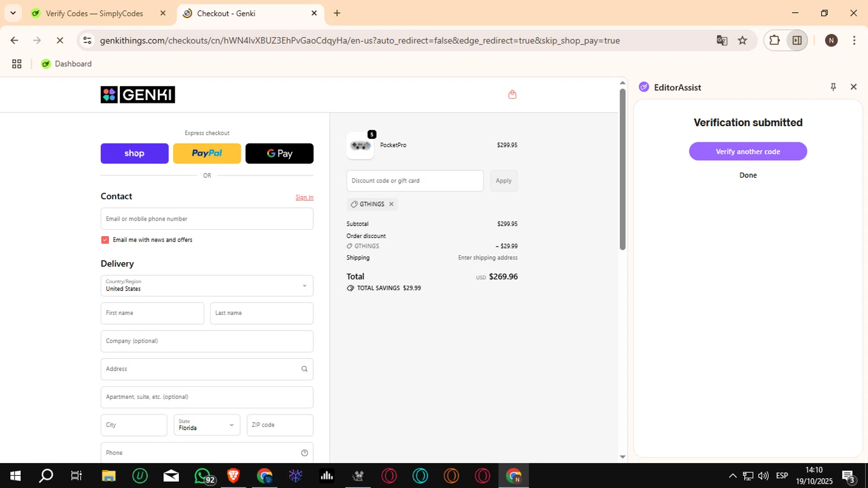Screen dimensions: 868x488
Task: Click Verify another code button
Action: (x=748, y=151)
